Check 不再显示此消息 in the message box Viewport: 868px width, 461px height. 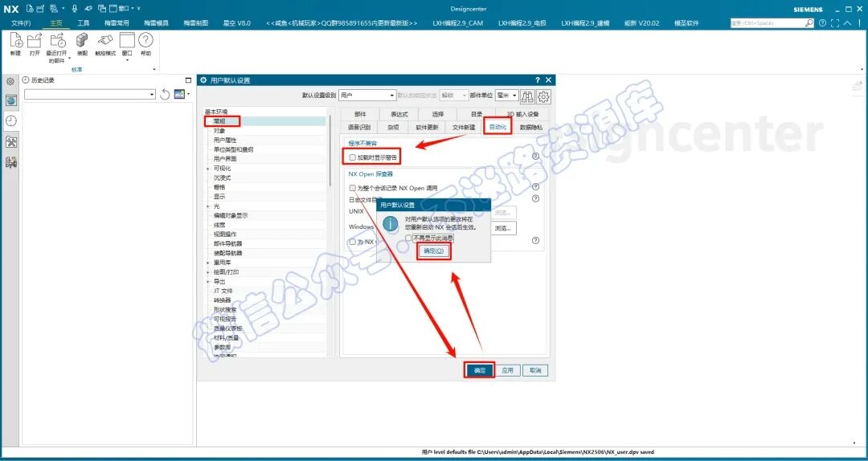point(408,238)
